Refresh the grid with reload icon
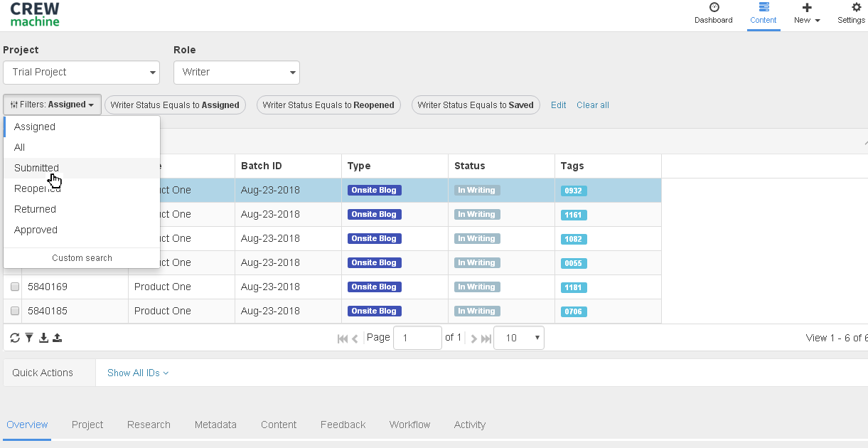The height and width of the screenshot is (448, 868). (15, 338)
